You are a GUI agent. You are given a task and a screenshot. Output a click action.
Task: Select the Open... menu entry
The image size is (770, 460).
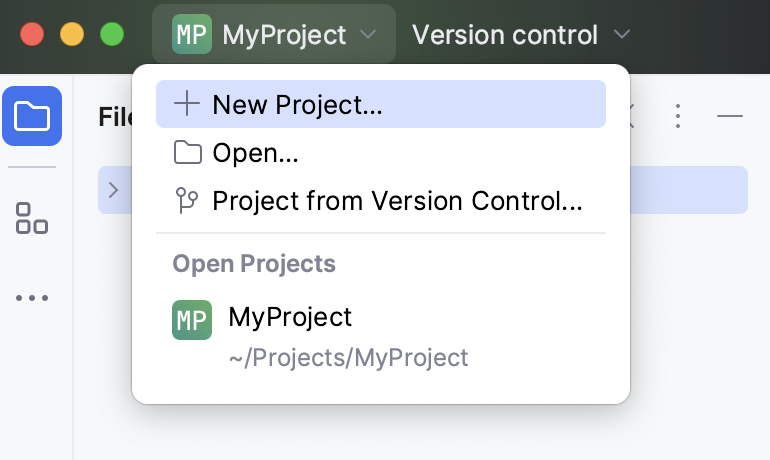(x=255, y=153)
